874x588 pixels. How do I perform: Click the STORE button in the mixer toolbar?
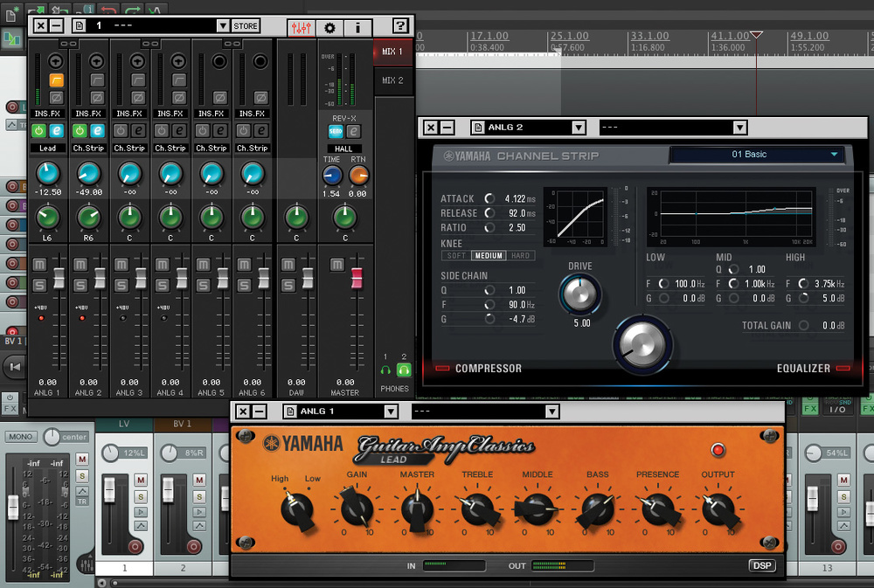point(246,25)
